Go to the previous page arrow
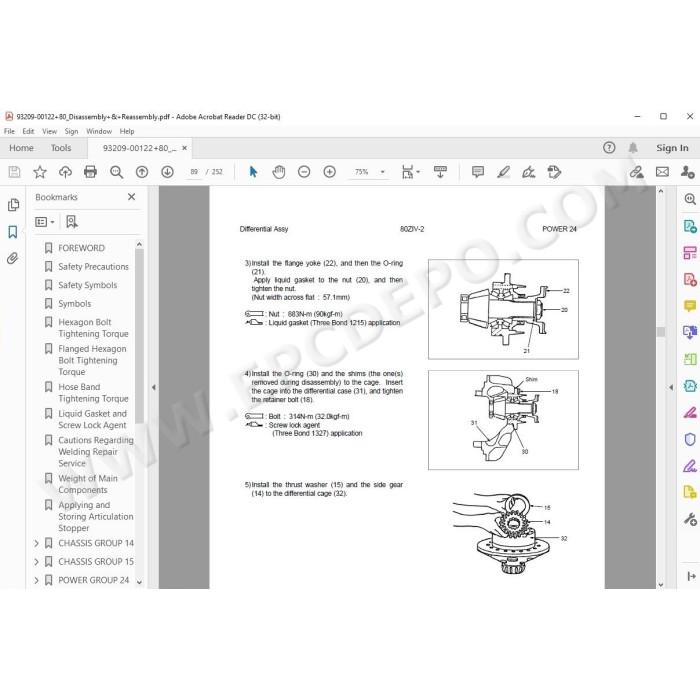The height and width of the screenshot is (700, 700). pyautogui.click(x=142, y=172)
